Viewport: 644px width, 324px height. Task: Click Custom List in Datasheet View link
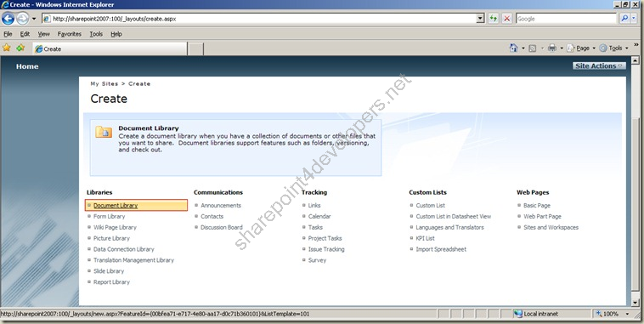(x=454, y=216)
